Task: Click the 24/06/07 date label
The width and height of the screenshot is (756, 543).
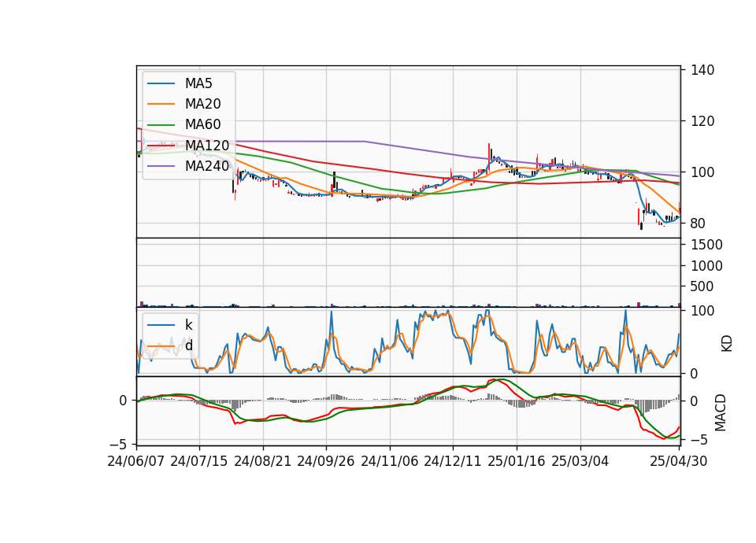Action: (x=136, y=461)
